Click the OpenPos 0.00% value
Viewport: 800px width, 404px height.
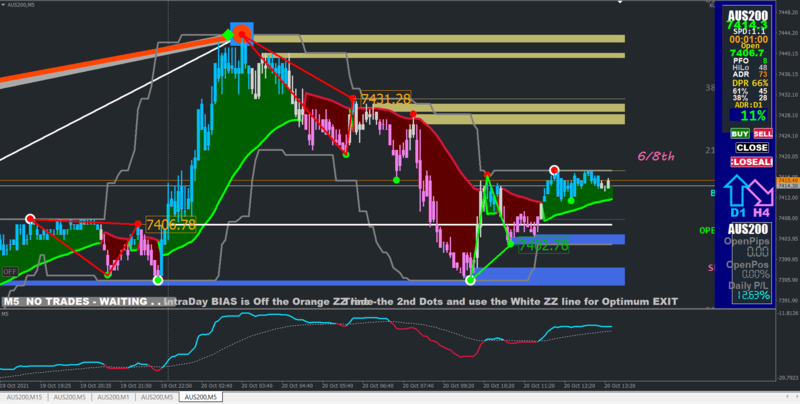click(x=755, y=274)
